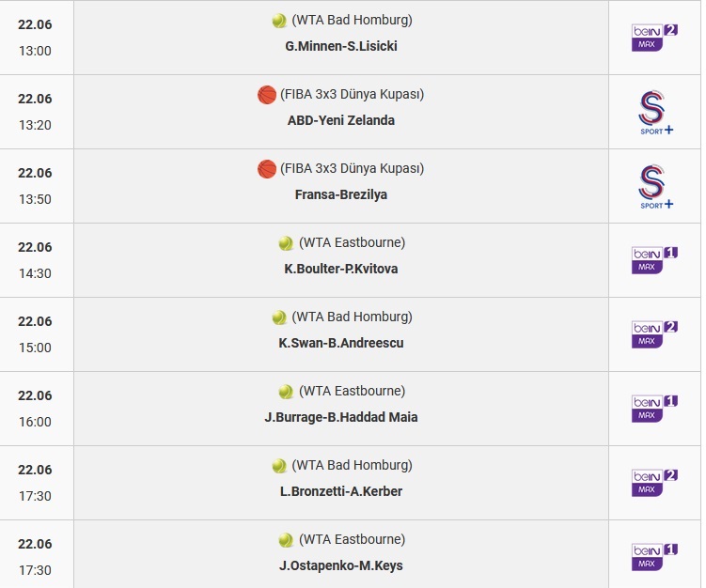Image resolution: width=706 pixels, height=588 pixels.
Task: Open K.Boulter-P.Kvitova match
Action: 341,269
